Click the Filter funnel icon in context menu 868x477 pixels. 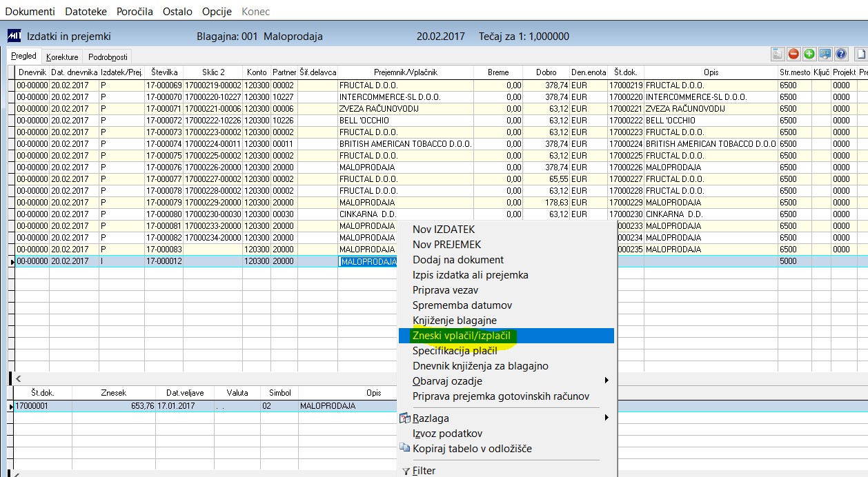[405, 471]
